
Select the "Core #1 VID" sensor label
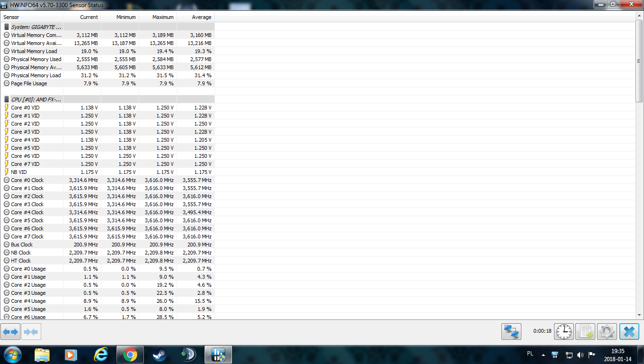(25, 116)
